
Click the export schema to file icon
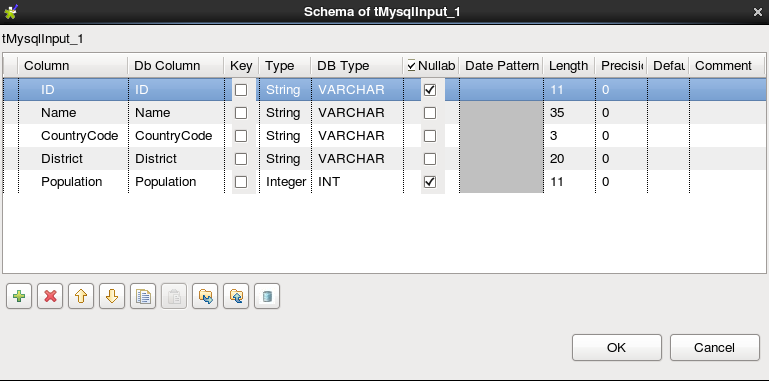point(236,296)
